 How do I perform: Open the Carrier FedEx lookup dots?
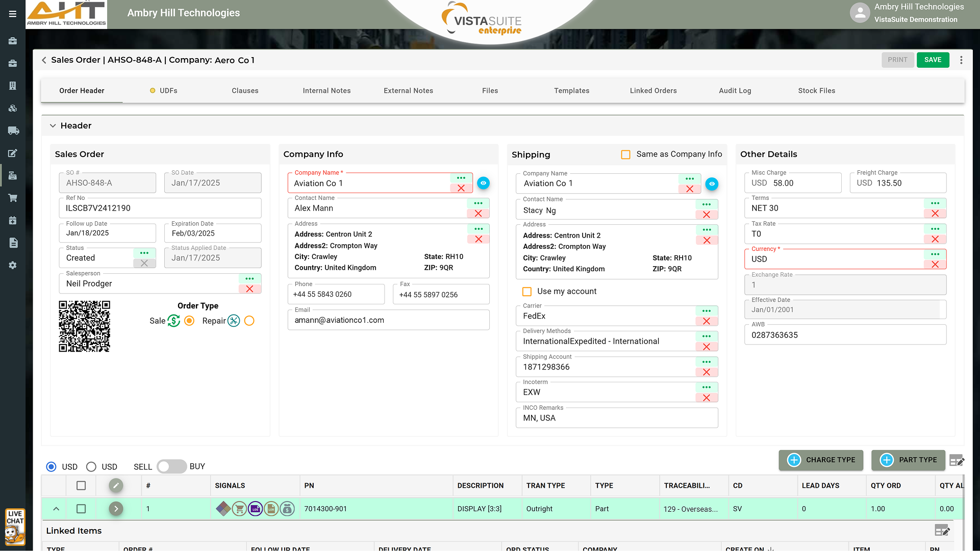point(706,311)
